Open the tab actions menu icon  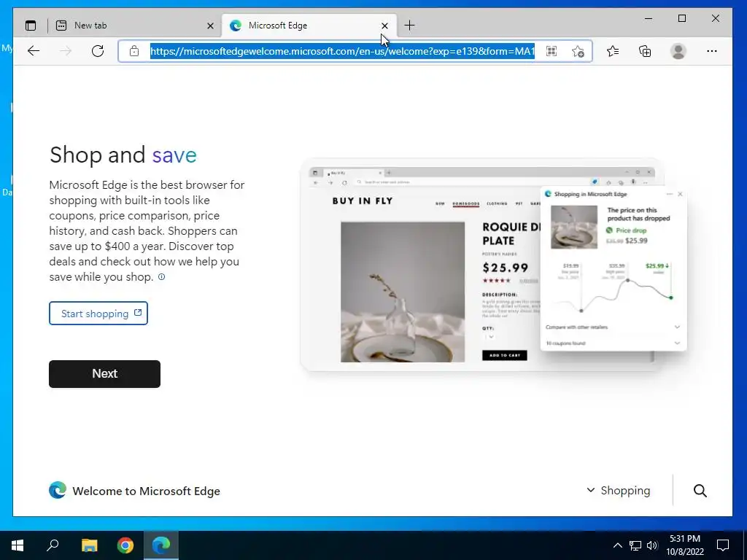pos(31,26)
